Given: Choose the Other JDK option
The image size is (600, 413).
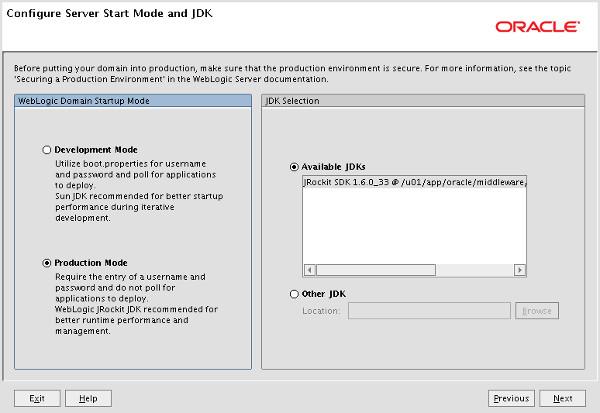Looking at the screenshot, I should (x=294, y=294).
